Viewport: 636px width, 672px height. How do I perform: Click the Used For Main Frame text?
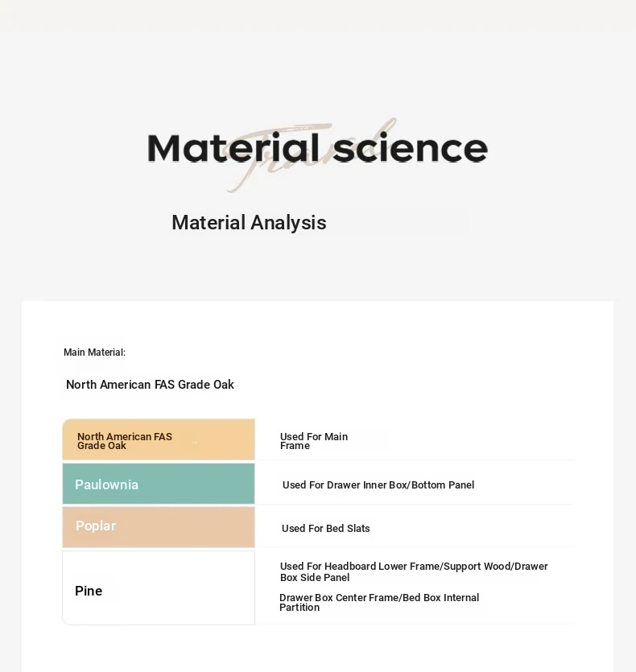pos(314,441)
